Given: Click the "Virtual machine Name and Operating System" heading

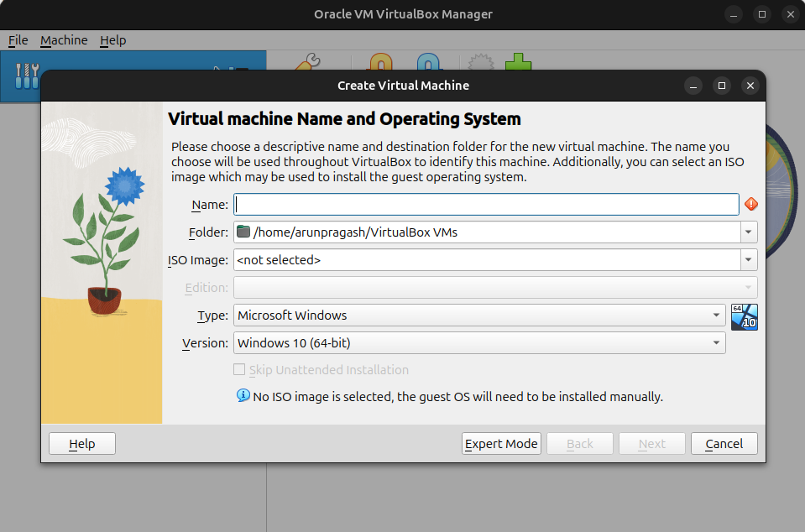Looking at the screenshot, I should tap(344, 119).
